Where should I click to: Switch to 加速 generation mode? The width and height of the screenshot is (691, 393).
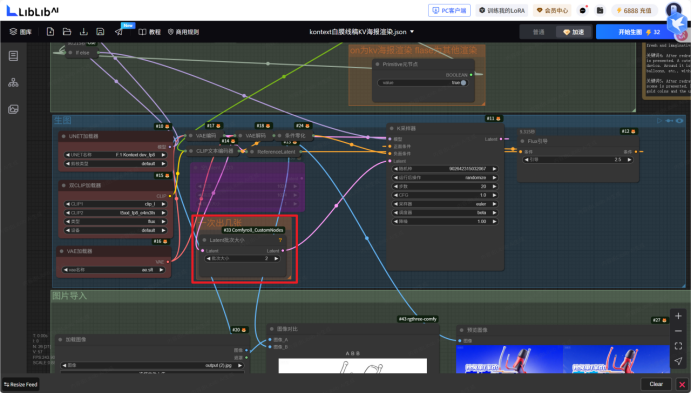(573, 32)
